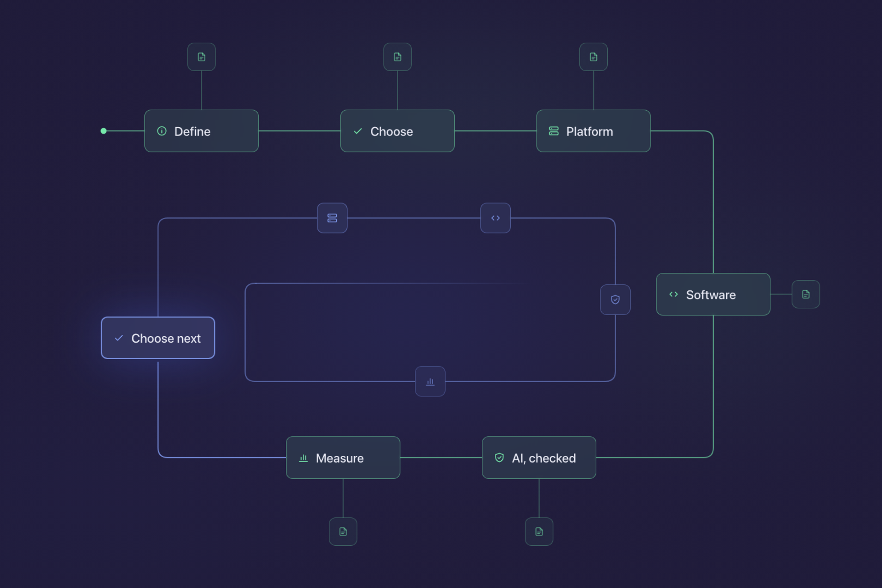Viewport: 882px width, 588px height.
Task: Select the highlighted Choose next node
Action: pyautogui.click(x=158, y=338)
